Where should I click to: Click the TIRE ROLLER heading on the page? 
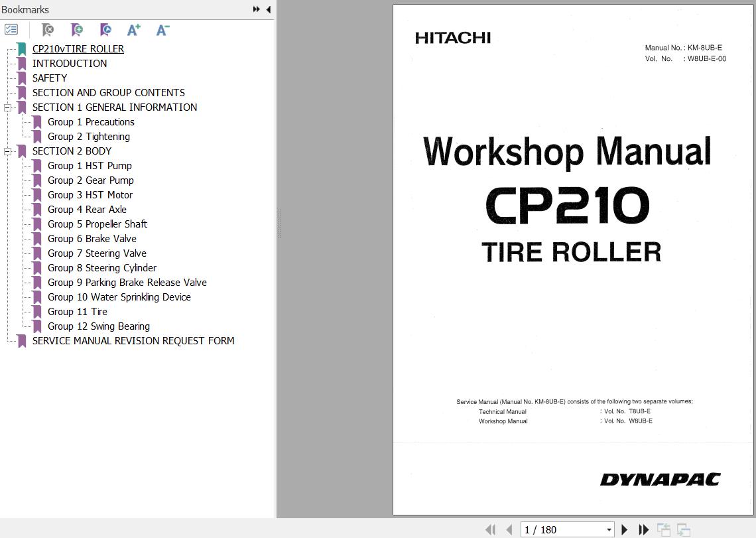[572, 252]
